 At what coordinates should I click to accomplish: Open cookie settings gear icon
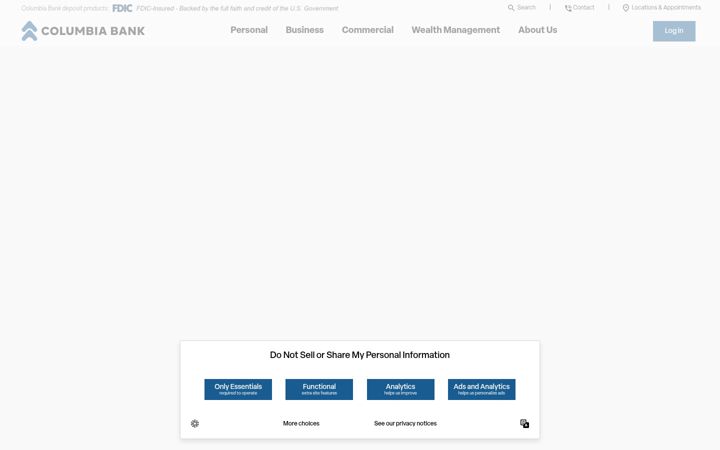[195, 423]
